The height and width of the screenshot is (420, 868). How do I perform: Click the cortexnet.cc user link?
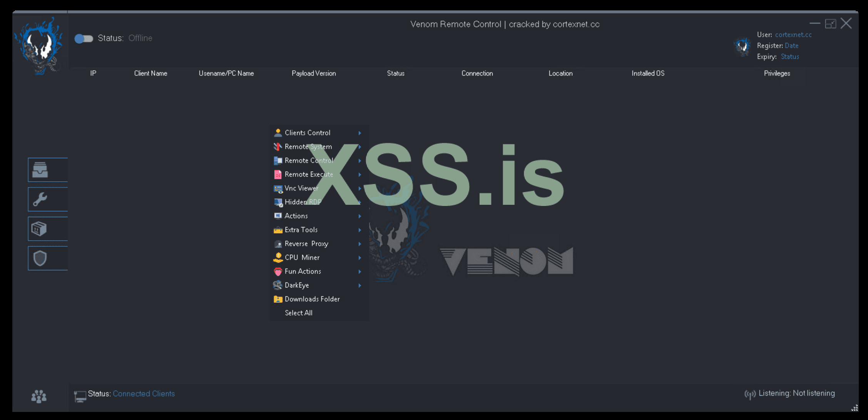coord(793,35)
